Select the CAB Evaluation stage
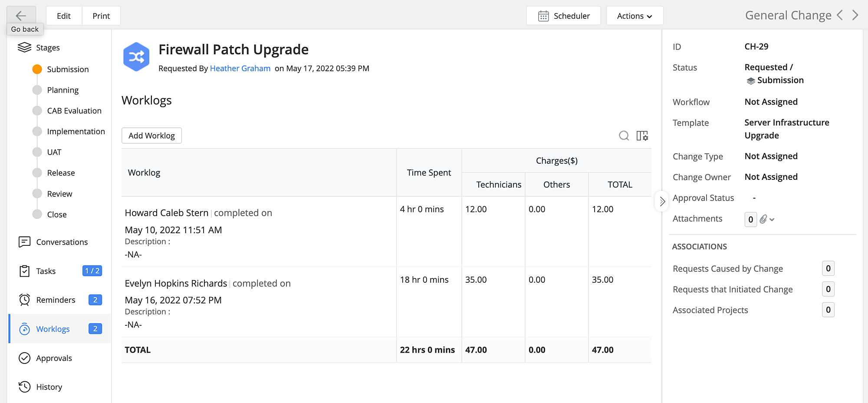Viewport: 868px width, 403px height. (74, 111)
